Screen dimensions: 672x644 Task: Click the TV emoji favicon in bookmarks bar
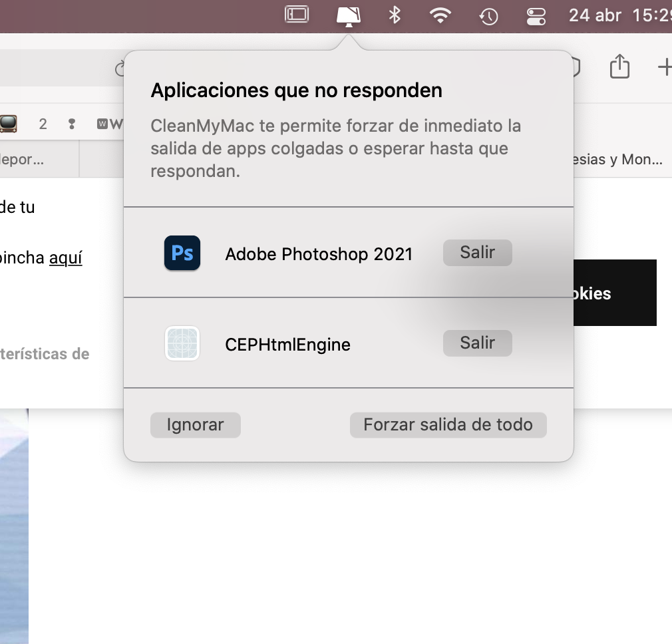pyautogui.click(x=9, y=124)
